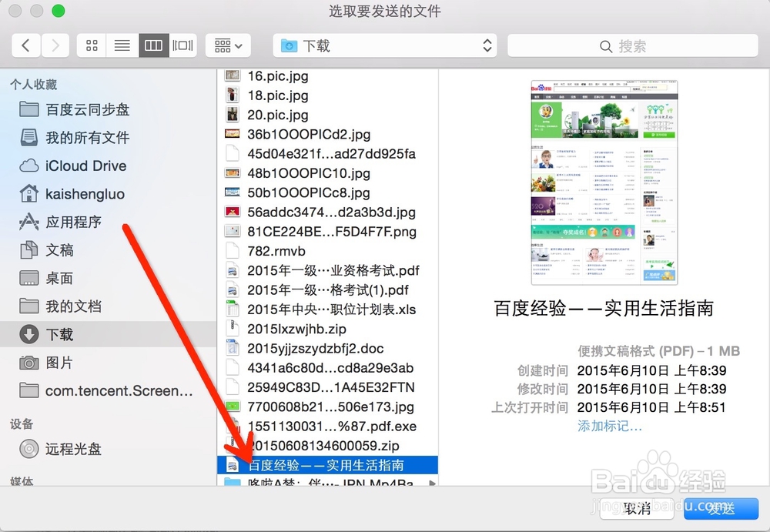Switch to icon grid view

point(91,45)
